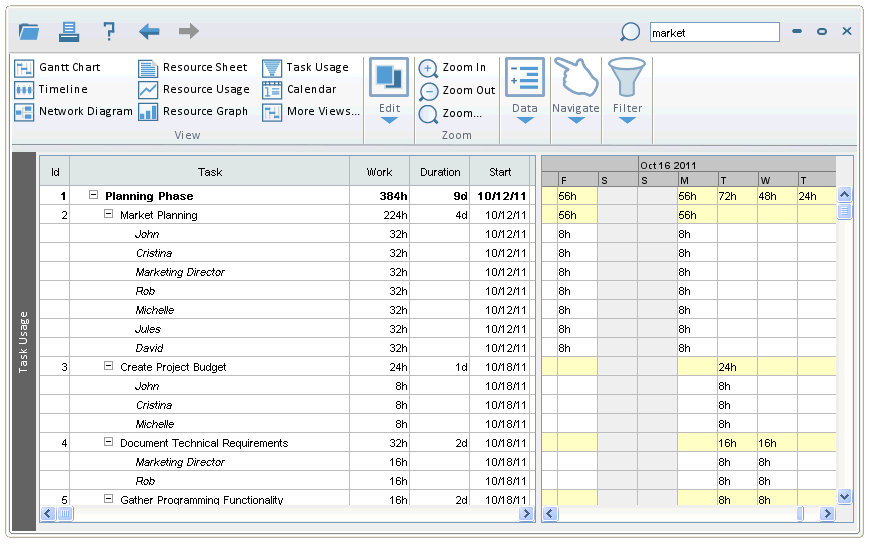Click the More Views button
The width and height of the screenshot is (870, 544).
click(x=310, y=112)
